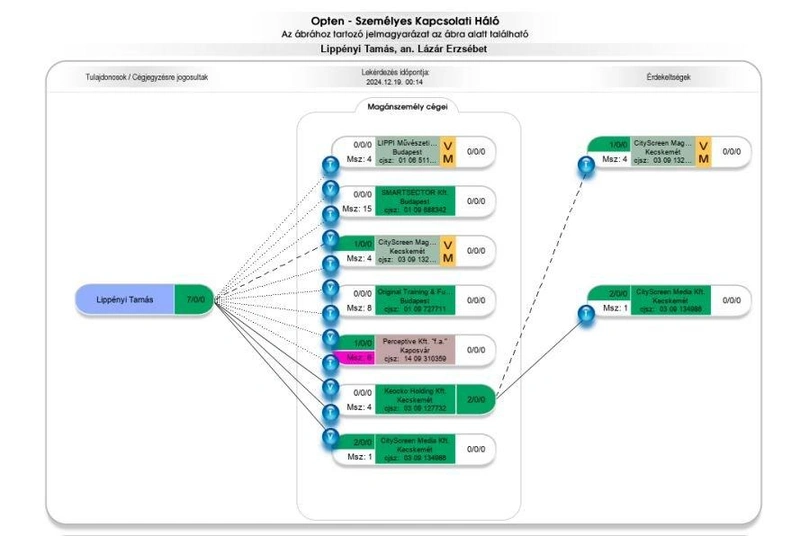Click the T icon on Original Training node

[331, 313]
